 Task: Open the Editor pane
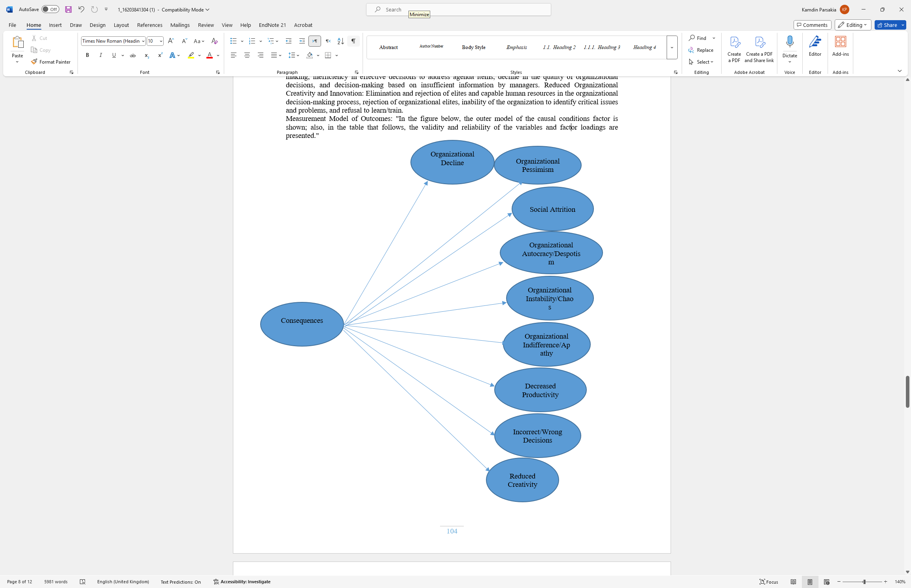pos(815,46)
